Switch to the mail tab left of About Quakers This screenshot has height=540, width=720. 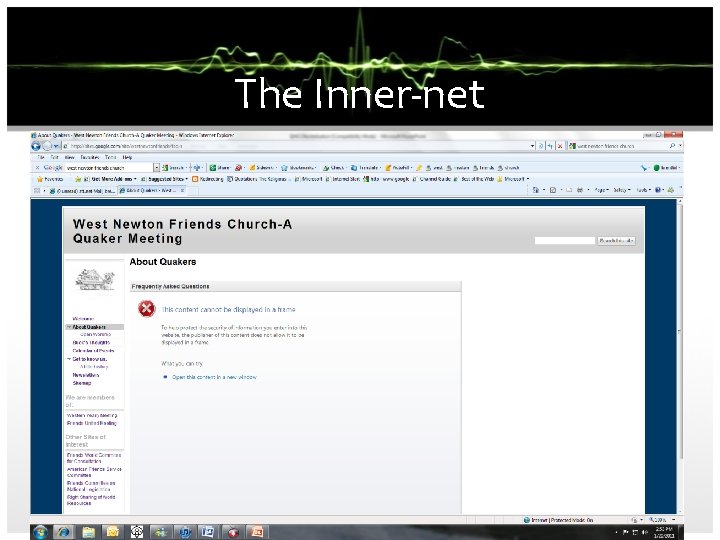pos(83,190)
